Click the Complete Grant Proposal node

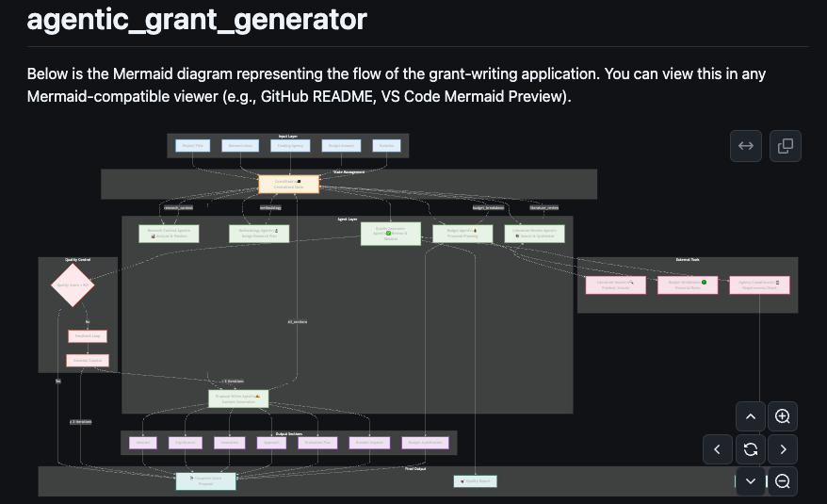205,481
